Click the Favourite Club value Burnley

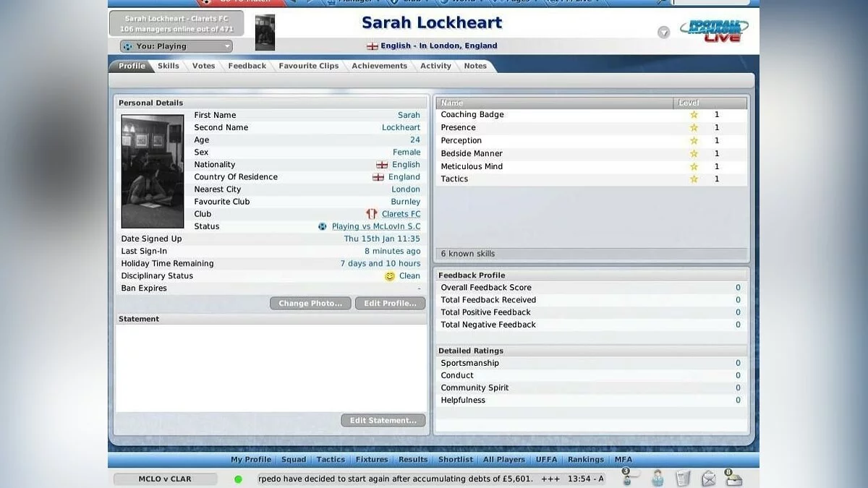(406, 202)
